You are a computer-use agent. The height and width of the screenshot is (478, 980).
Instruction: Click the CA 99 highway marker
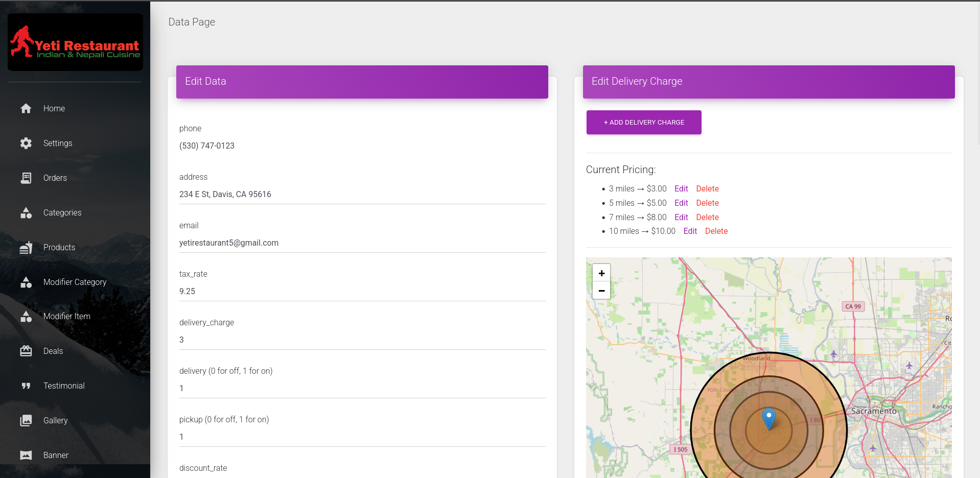[x=853, y=306]
